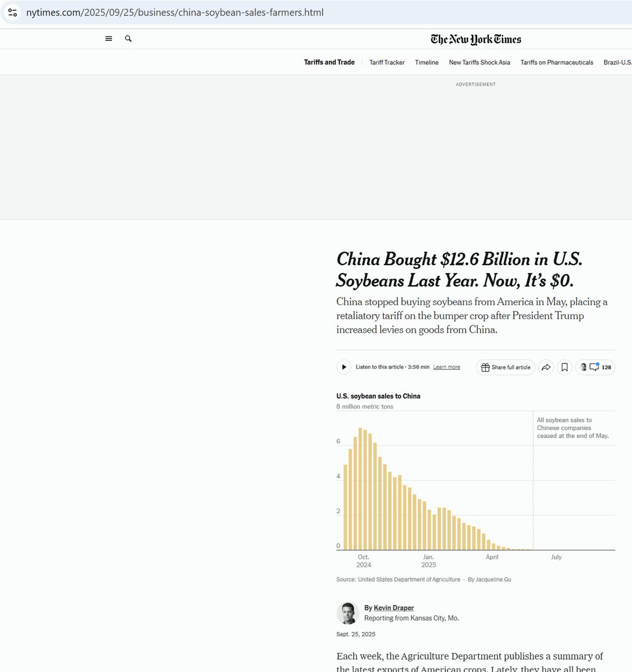The height and width of the screenshot is (672, 632).
Task: Open the hamburger sections menu
Action: [109, 39]
